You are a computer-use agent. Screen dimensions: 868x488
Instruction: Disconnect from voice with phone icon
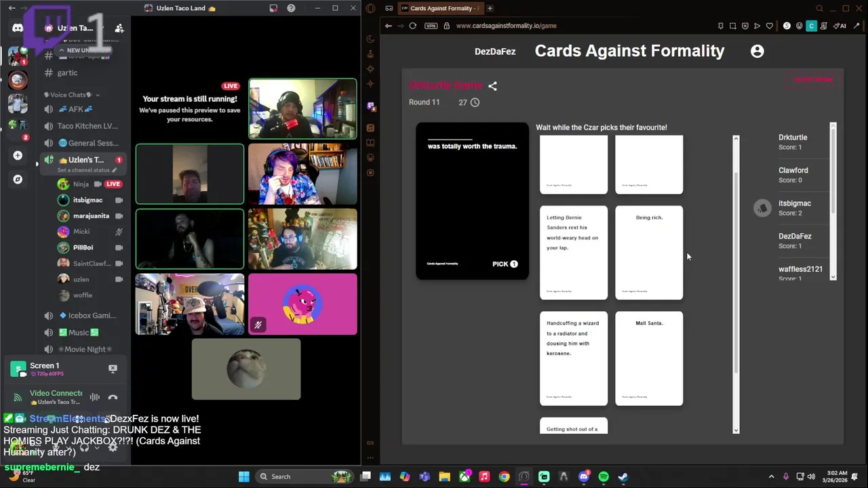tap(113, 397)
